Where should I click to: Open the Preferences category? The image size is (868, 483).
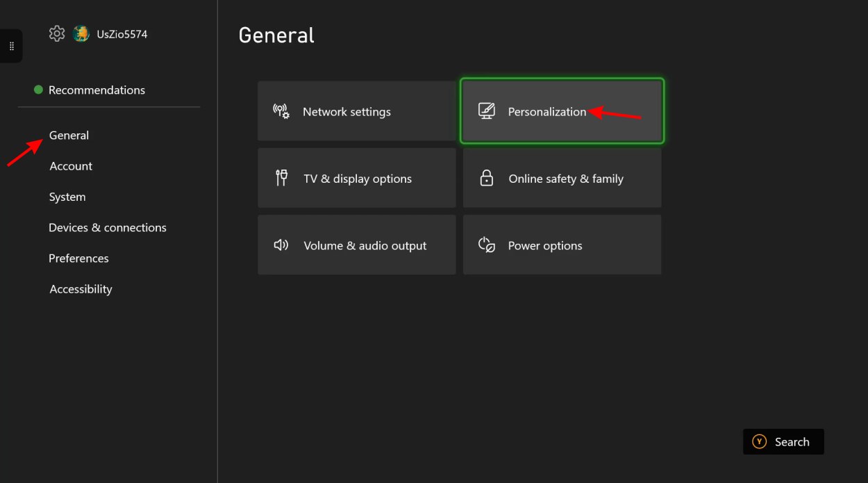[x=78, y=258]
